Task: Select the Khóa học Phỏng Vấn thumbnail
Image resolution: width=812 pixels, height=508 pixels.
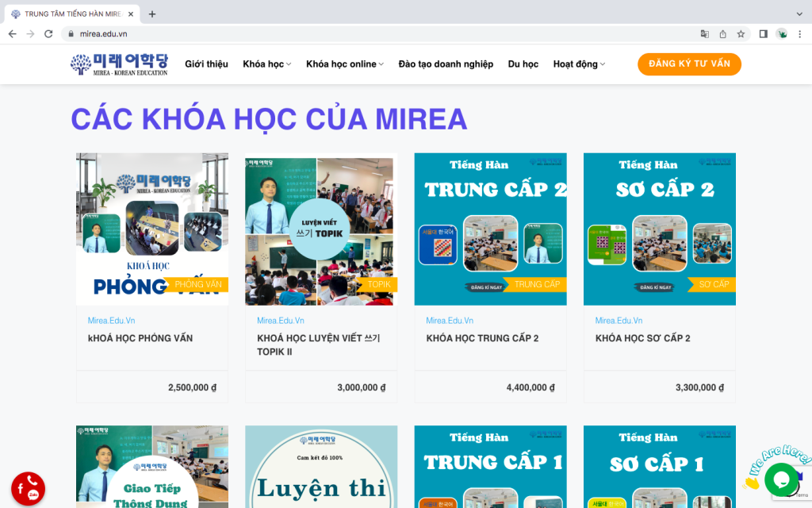Action: pos(152,229)
